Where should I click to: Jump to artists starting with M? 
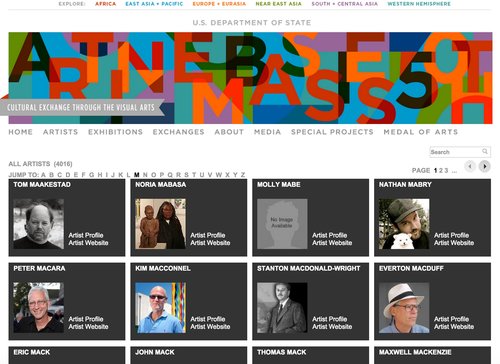coord(137,175)
